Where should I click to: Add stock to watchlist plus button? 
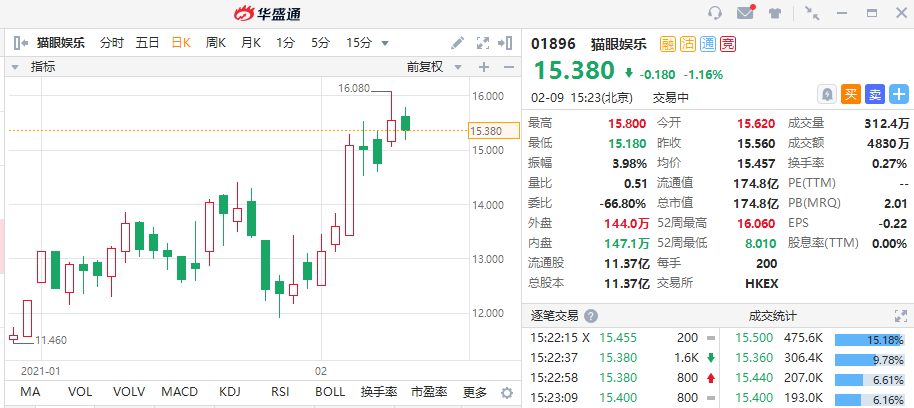(899, 94)
